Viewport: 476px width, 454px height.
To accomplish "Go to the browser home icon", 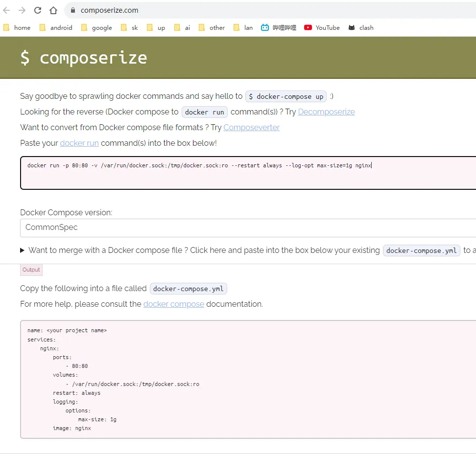I will click(53, 10).
